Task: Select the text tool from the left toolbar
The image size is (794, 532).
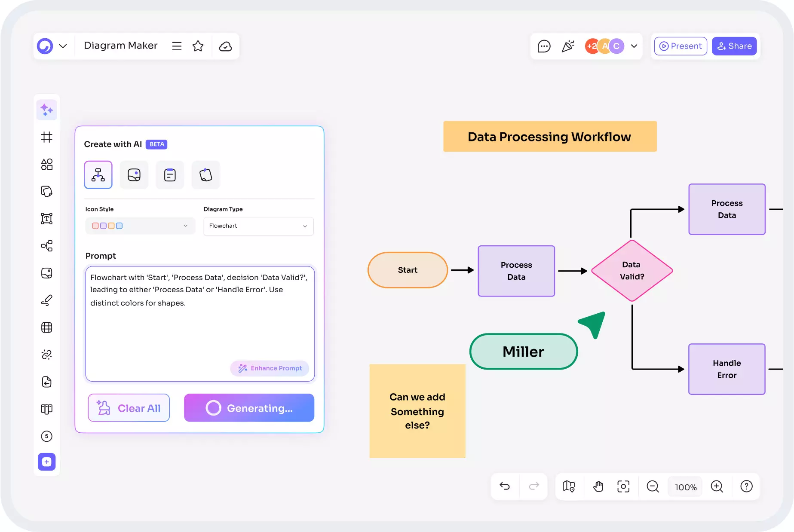Action: click(x=46, y=218)
